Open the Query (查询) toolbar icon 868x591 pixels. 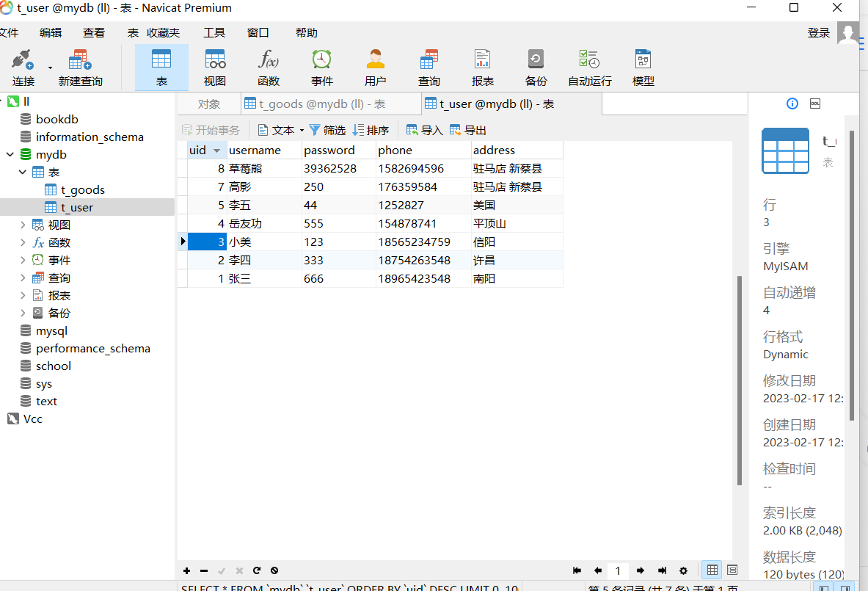point(429,68)
